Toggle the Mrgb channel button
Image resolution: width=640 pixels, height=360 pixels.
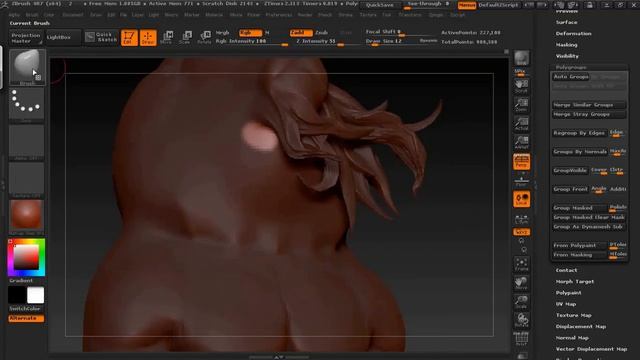tap(222, 33)
